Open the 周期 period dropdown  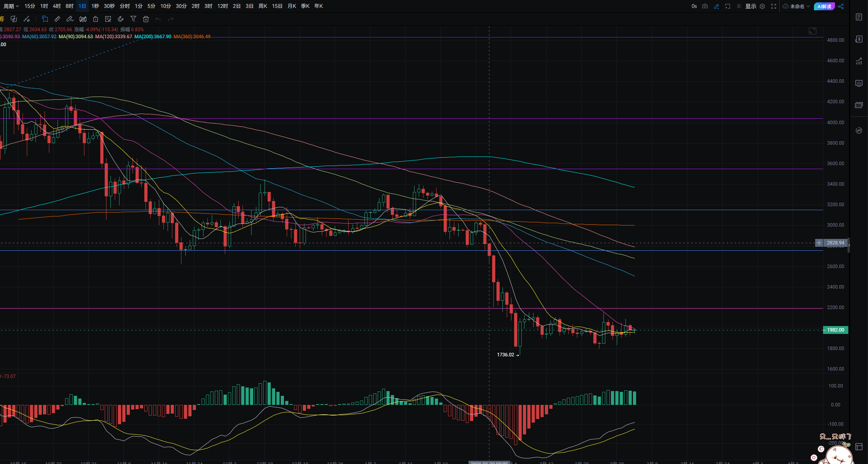click(x=11, y=6)
